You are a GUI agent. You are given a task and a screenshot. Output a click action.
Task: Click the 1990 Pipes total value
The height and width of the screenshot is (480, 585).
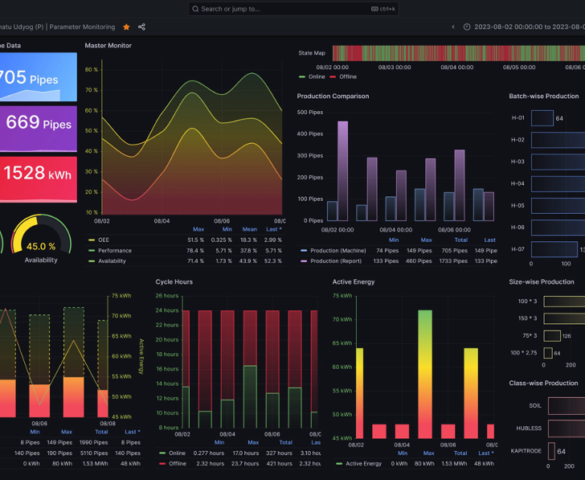point(94,442)
